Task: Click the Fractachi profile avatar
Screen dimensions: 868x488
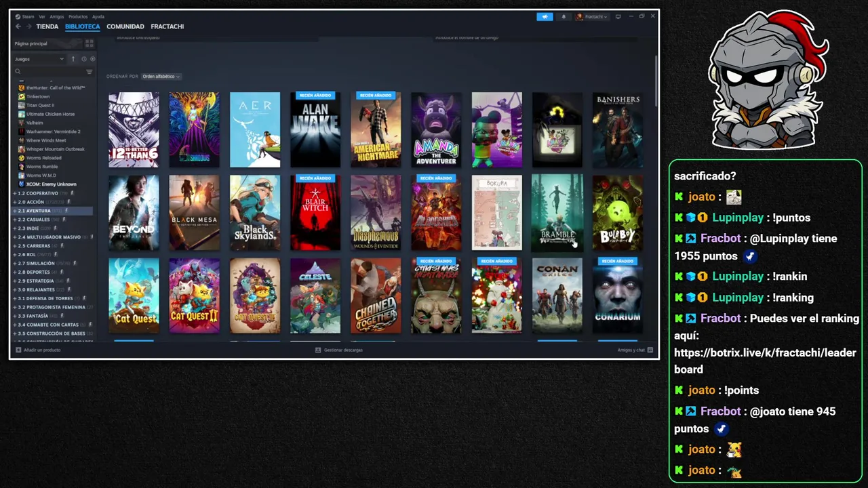Action: 579,16
